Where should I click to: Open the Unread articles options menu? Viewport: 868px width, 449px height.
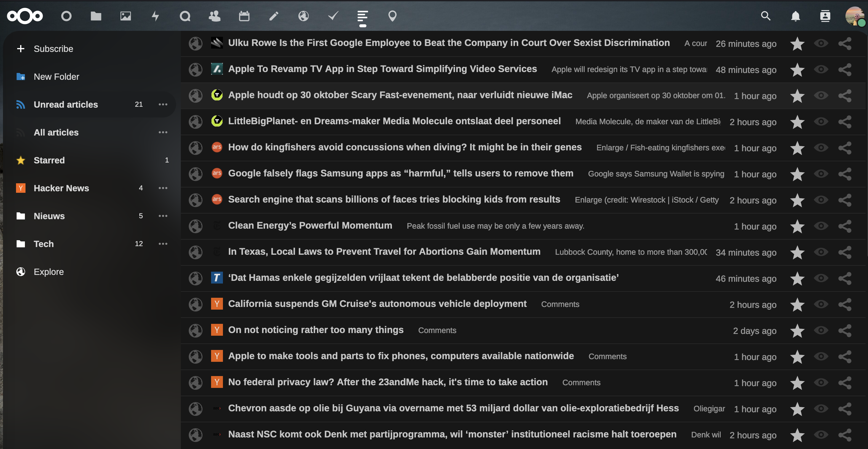click(163, 104)
